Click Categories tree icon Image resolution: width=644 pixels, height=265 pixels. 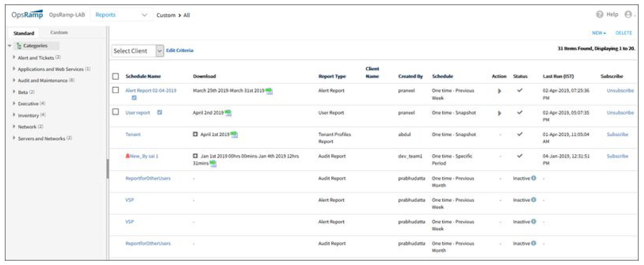tap(19, 46)
